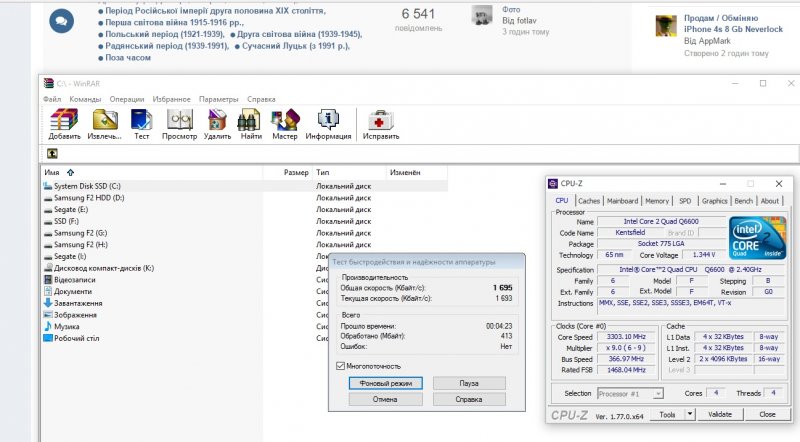Screen dimensions: 800x442
Task: Go up one folder level icon
Action: [52, 154]
